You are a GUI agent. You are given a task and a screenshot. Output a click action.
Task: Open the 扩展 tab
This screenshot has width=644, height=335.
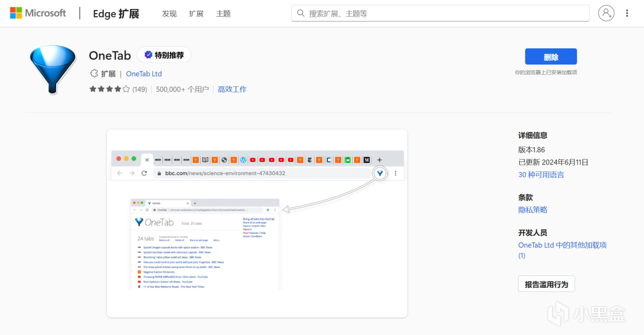pyautogui.click(x=196, y=14)
